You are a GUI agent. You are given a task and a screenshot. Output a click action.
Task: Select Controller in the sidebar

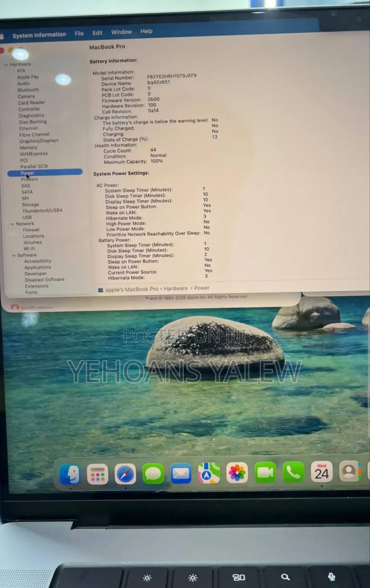click(x=29, y=109)
